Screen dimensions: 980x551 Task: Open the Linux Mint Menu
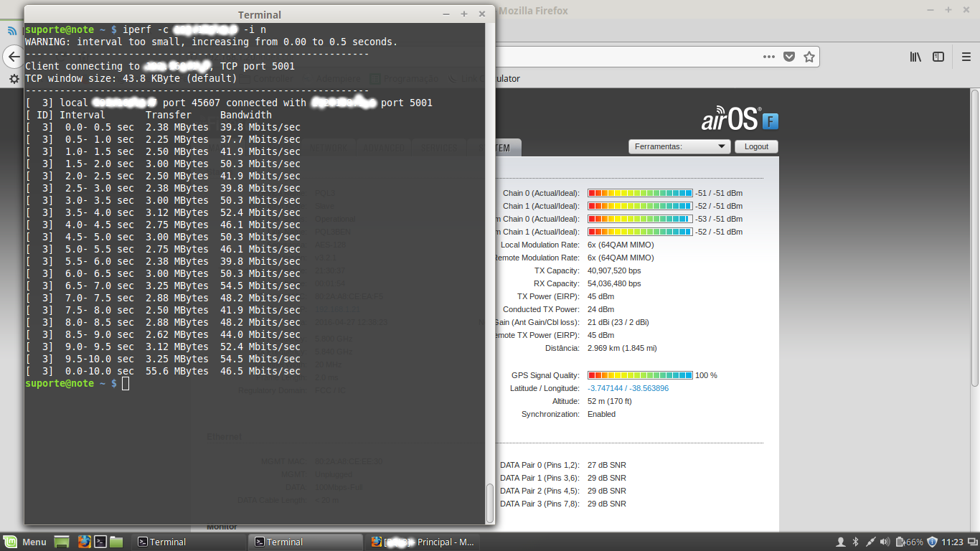point(25,542)
